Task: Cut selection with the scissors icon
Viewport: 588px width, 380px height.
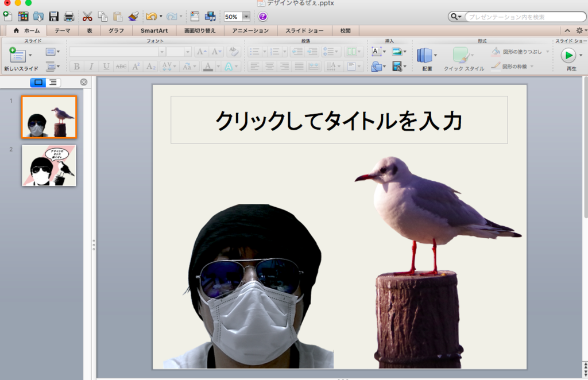Action: 87,17
